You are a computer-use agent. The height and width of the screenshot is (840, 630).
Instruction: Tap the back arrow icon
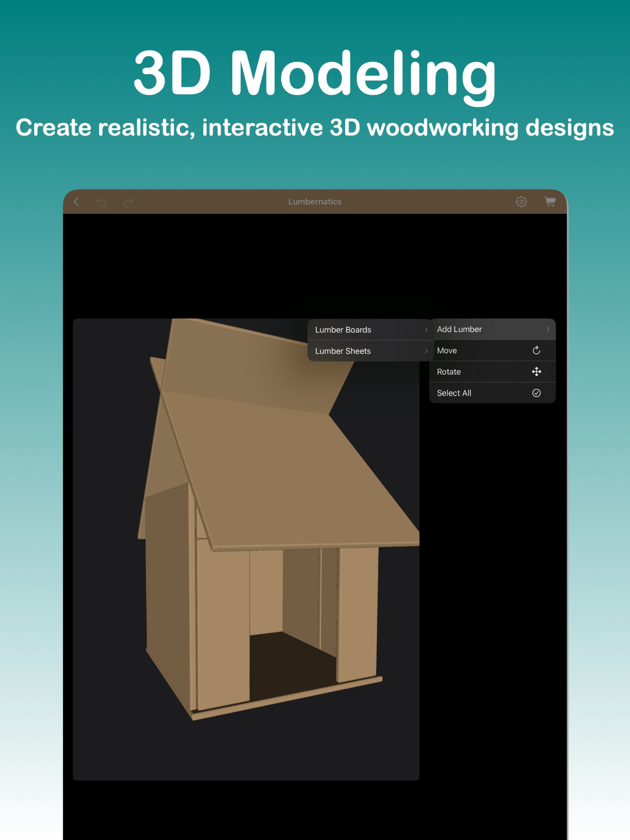click(x=76, y=202)
